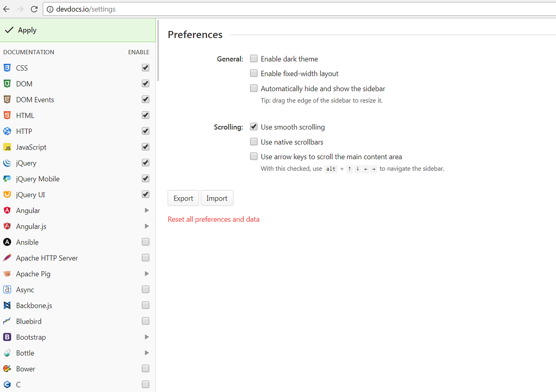Click the jQuery documentation icon

click(7, 162)
